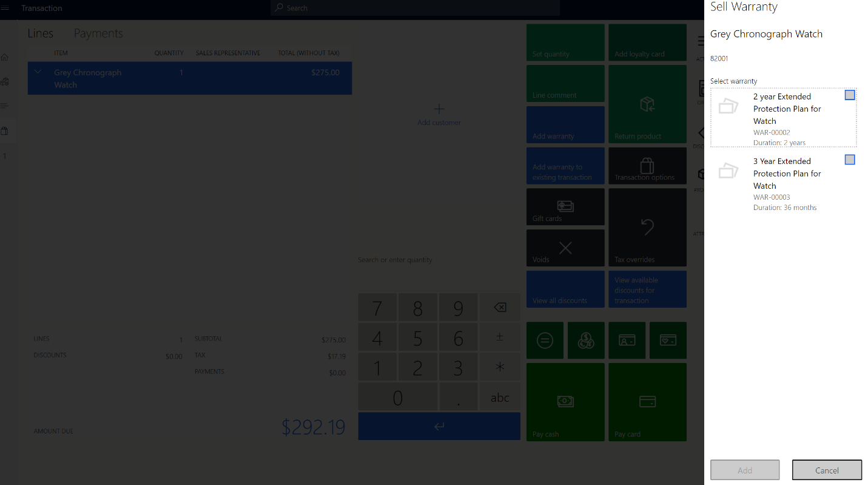
Task: Click the Return product box icon
Action: (x=647, y=104)
